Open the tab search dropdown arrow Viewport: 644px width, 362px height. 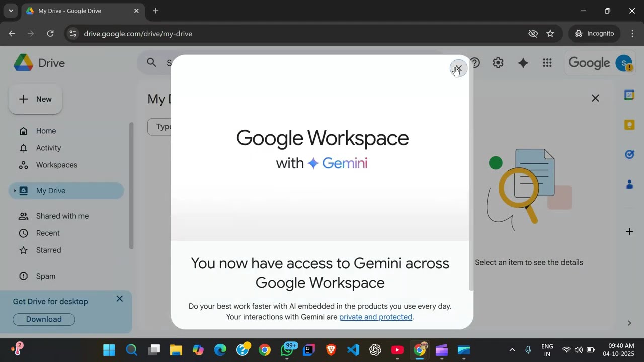pos(11,11)
